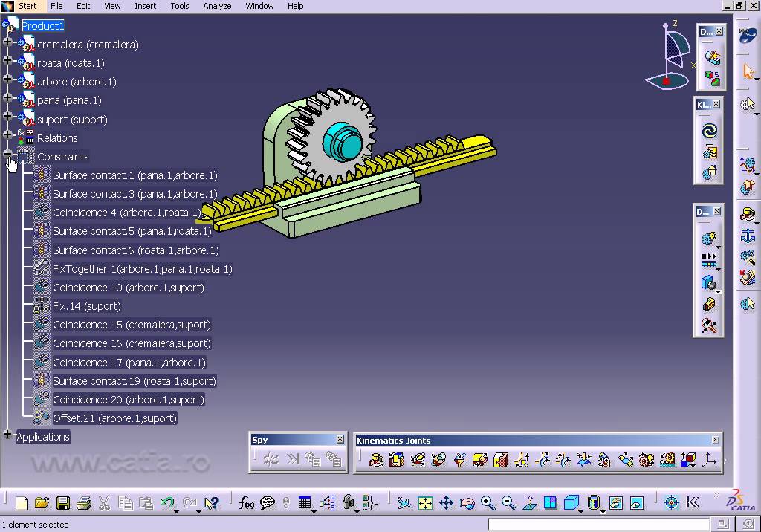
Task: Click the command input field in status bar
Action: click(x=598, y=525)
